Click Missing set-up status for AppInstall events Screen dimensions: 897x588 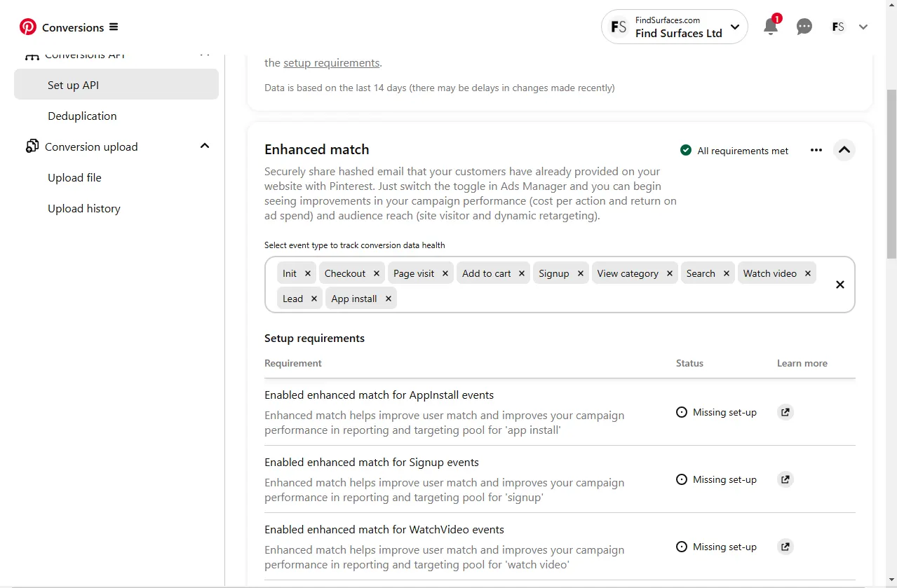pos(716,412)
